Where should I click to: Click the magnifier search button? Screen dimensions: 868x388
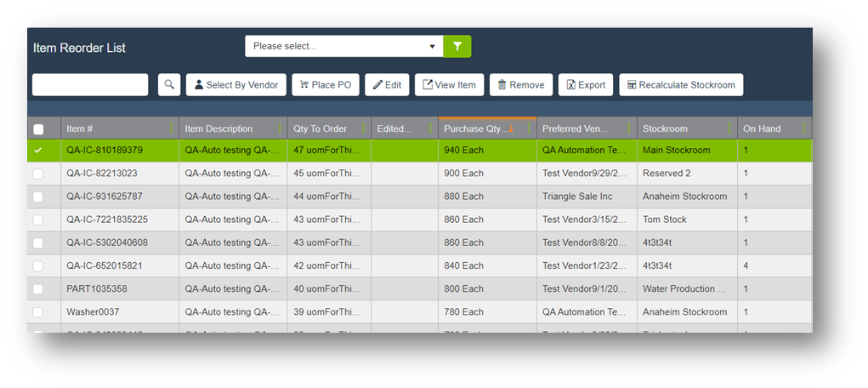[x=169, y=84]
